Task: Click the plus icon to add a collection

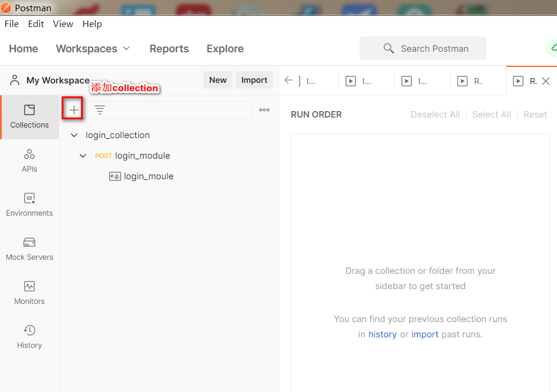Action: (x=73, y=110)
